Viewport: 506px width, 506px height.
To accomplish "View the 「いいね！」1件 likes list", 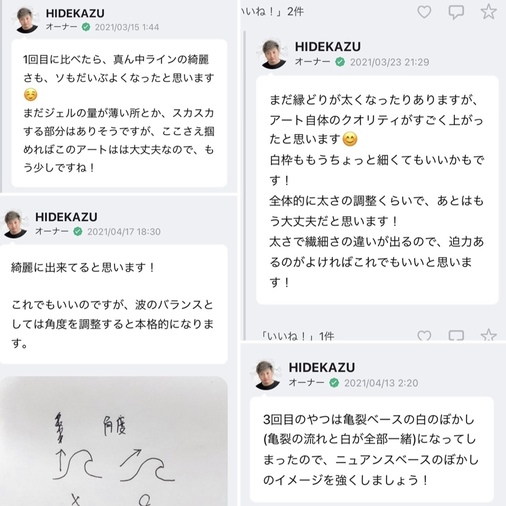I will (298, 335).
